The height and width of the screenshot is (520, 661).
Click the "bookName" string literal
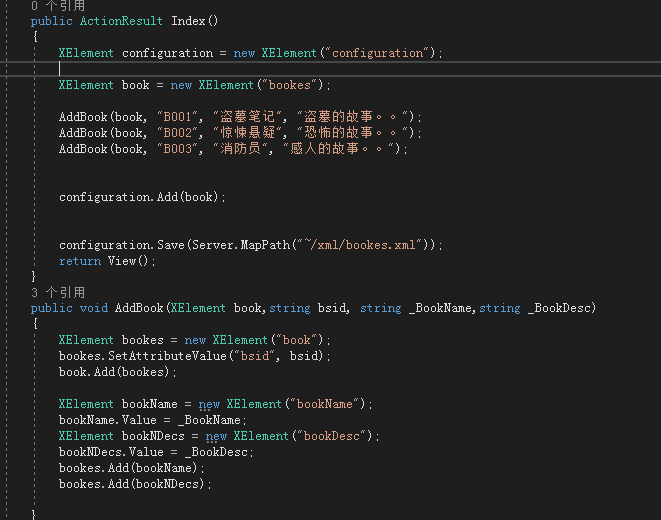click(x=327, y=404)
